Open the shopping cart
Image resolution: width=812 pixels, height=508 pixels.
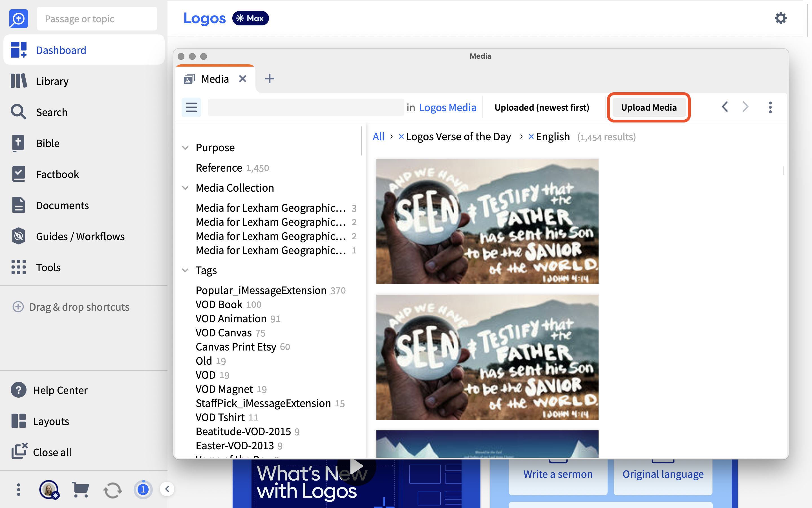coord(81,490)
